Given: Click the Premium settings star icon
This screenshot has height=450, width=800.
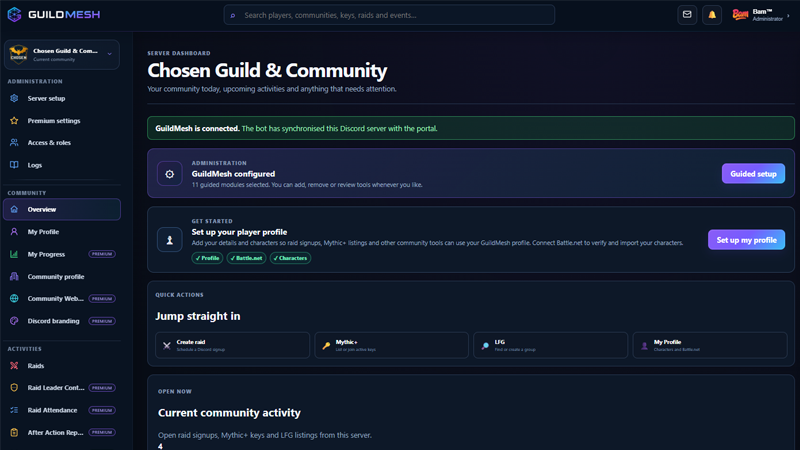Looking at the screenshot, I should click(14, 121).
